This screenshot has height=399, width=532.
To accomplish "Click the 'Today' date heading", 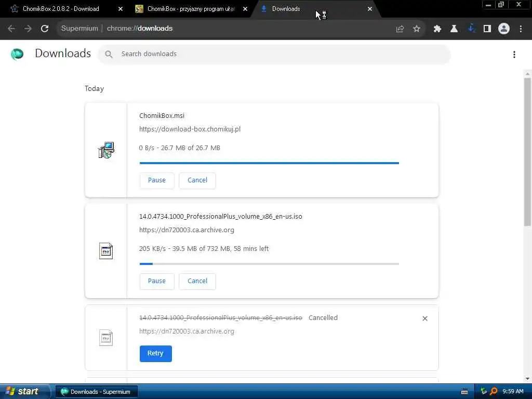I will (x=95, y=88).
